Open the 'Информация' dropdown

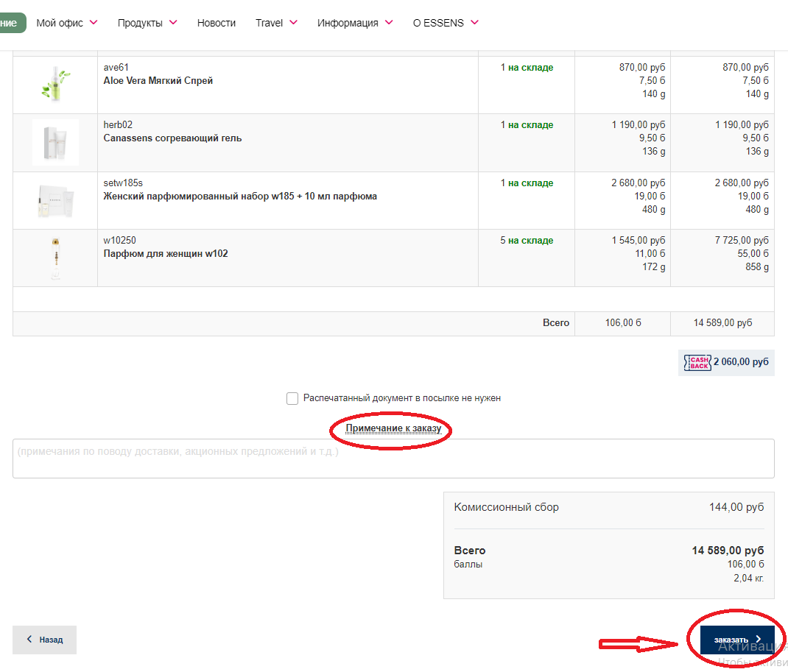(355, 23)
